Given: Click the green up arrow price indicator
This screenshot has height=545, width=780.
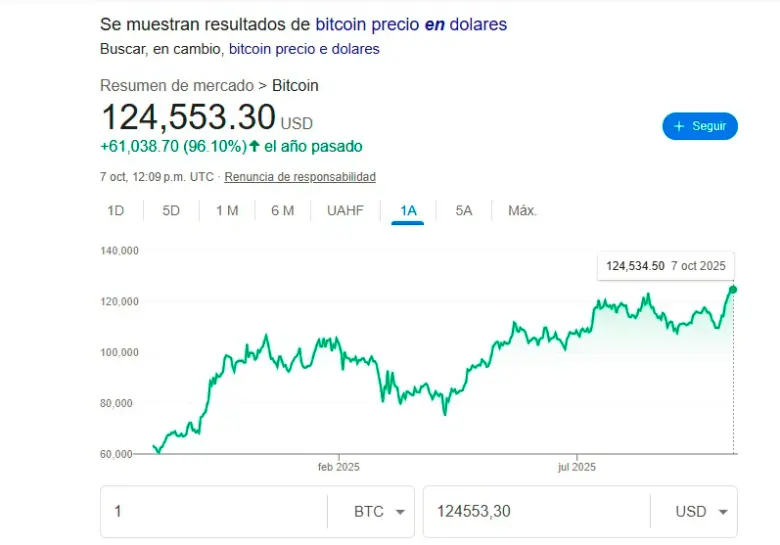Looking at the screenshot, I should pyautogui.click(x=255, y=146).
